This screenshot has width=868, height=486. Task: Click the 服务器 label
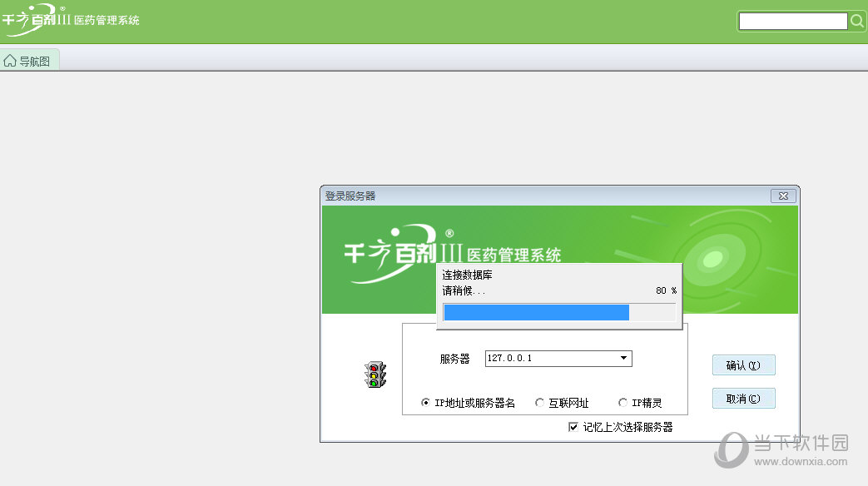point(454,359)
